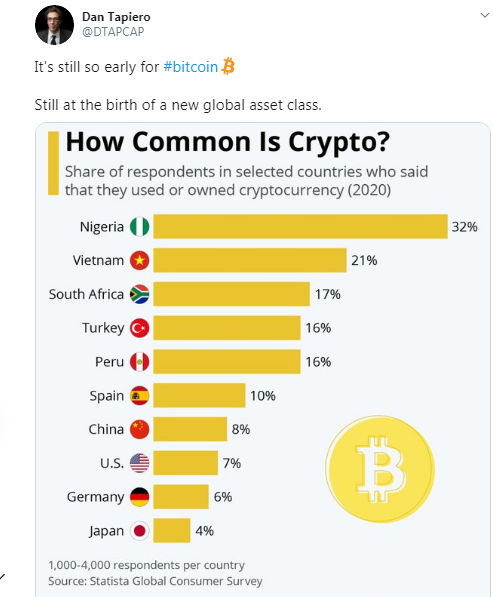Open Dan Tapiero's profile picture

pos(54,25)
